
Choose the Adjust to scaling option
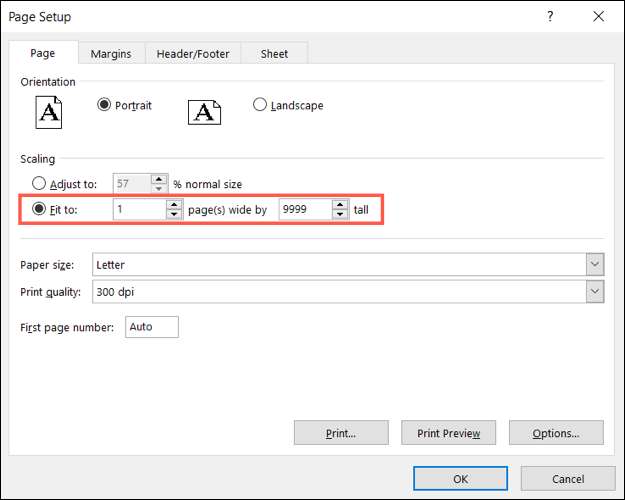[40, 184]
